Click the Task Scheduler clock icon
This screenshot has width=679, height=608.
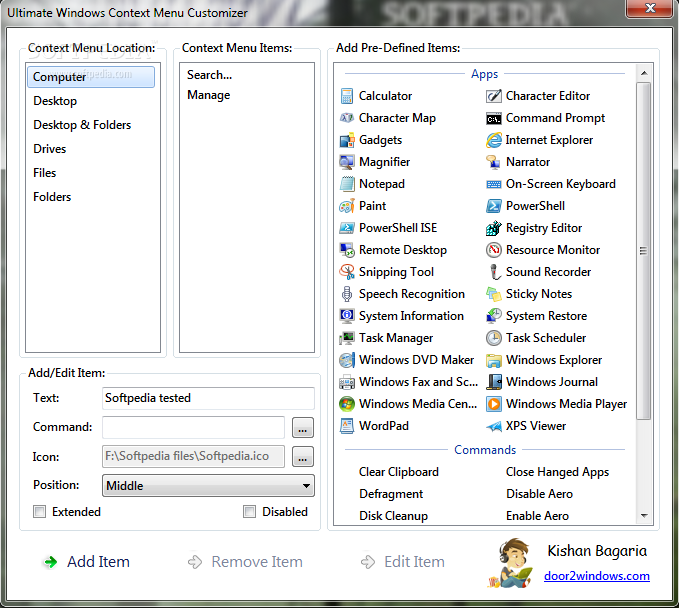tap(494, 338)
